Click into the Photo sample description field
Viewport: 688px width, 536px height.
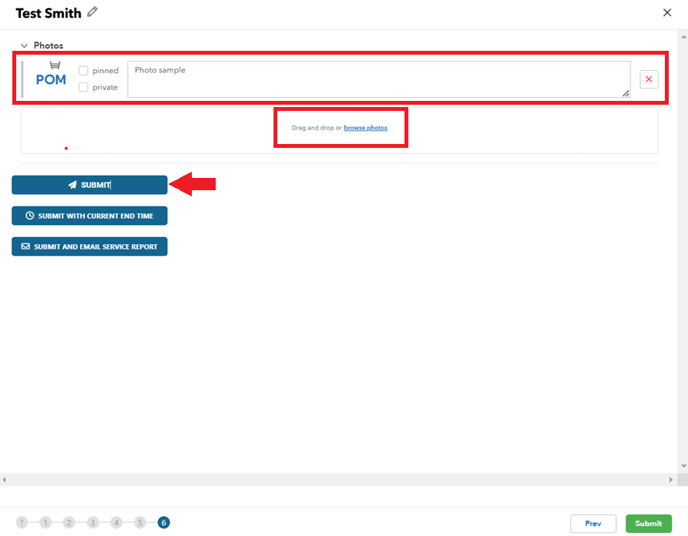pyautogui.click(x=378, y=79)
